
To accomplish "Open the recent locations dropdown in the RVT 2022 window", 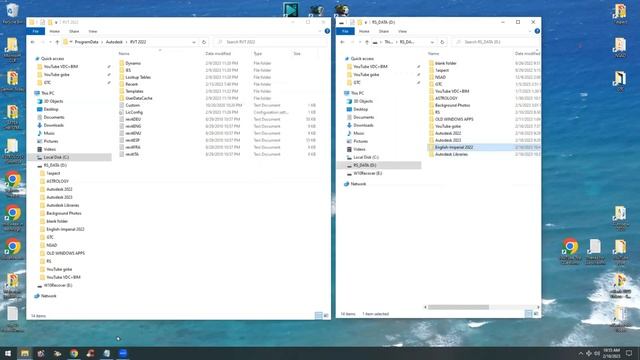I will coord(50,42).
